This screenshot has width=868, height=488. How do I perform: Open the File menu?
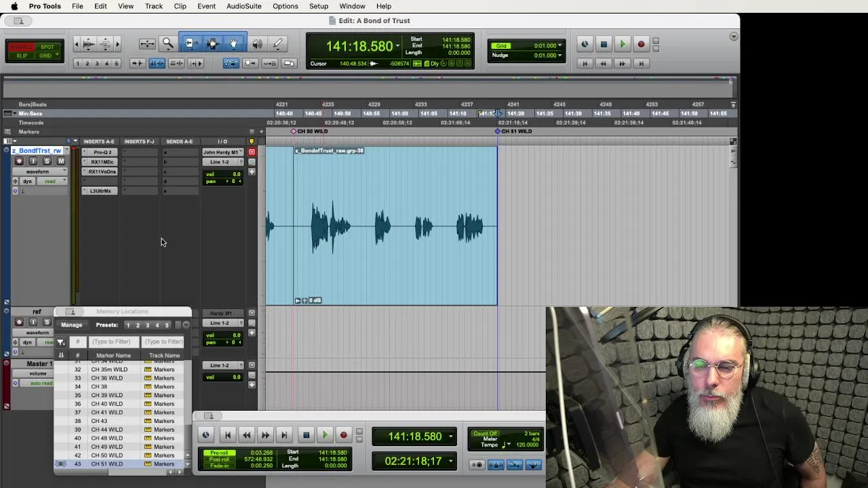point(77,6)
